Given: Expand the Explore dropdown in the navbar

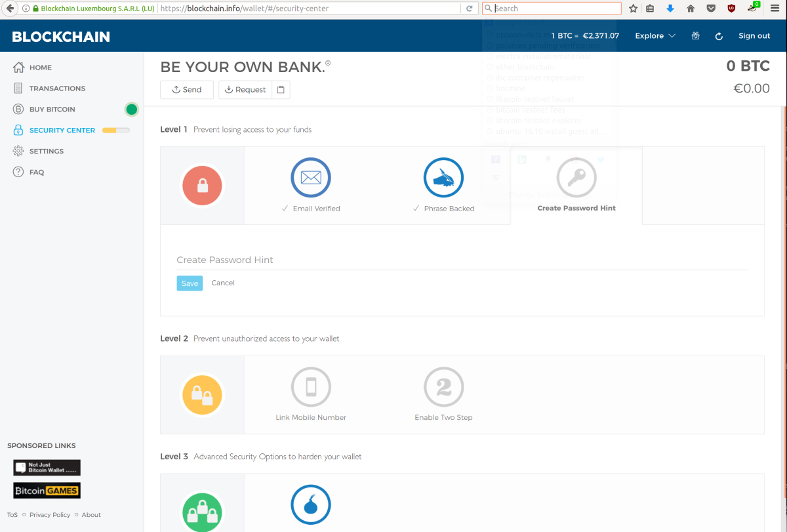Looking at the screenshot, I should [654, 36].
